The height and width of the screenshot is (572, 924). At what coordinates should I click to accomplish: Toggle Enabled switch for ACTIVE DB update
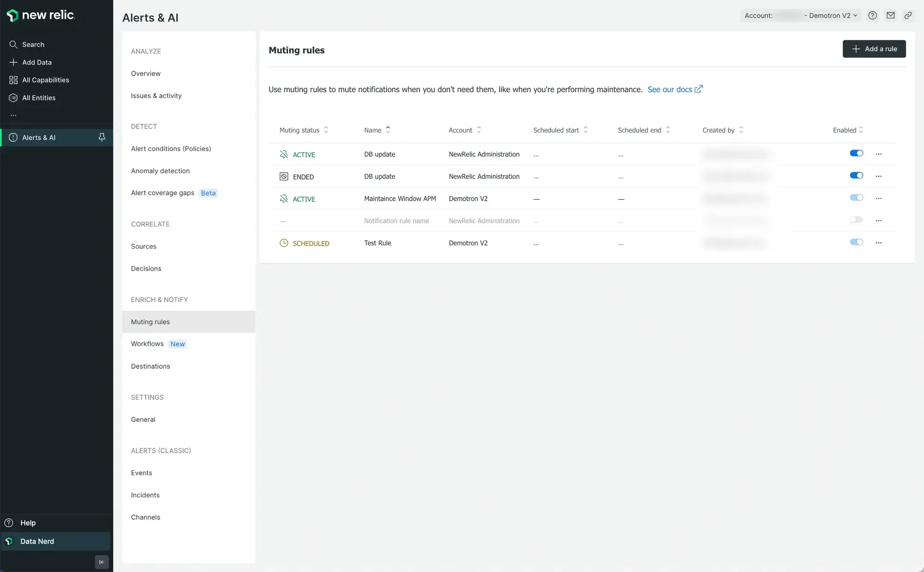click(856, 153)
